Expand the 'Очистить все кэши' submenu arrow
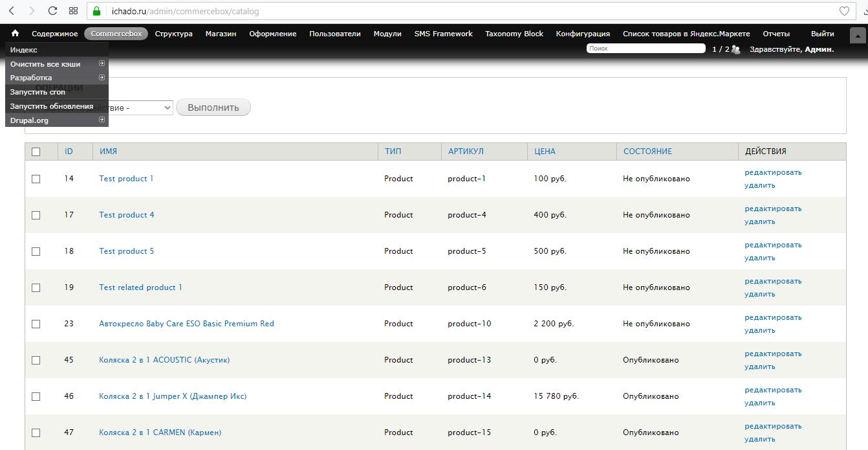 (x=102, y=63)
